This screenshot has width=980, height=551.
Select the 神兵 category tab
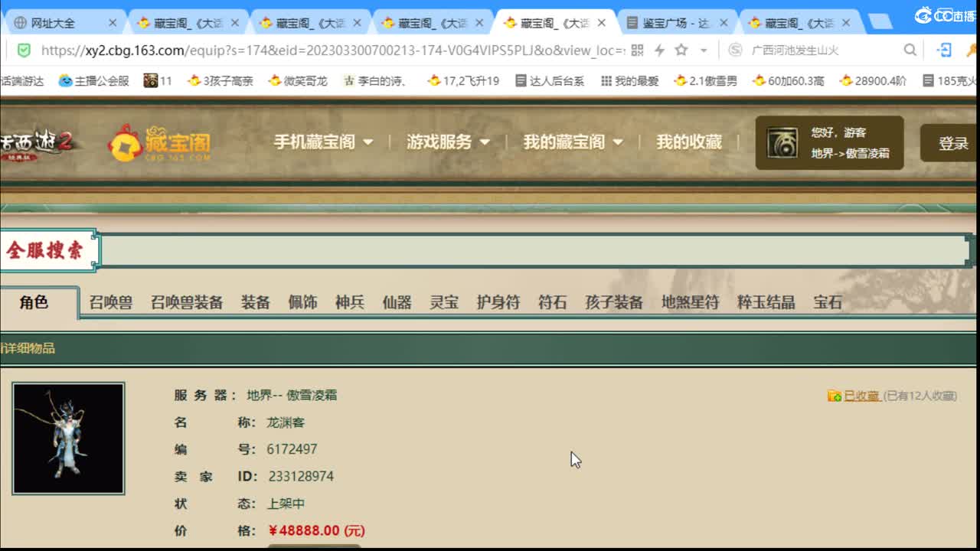click(350, 302)
